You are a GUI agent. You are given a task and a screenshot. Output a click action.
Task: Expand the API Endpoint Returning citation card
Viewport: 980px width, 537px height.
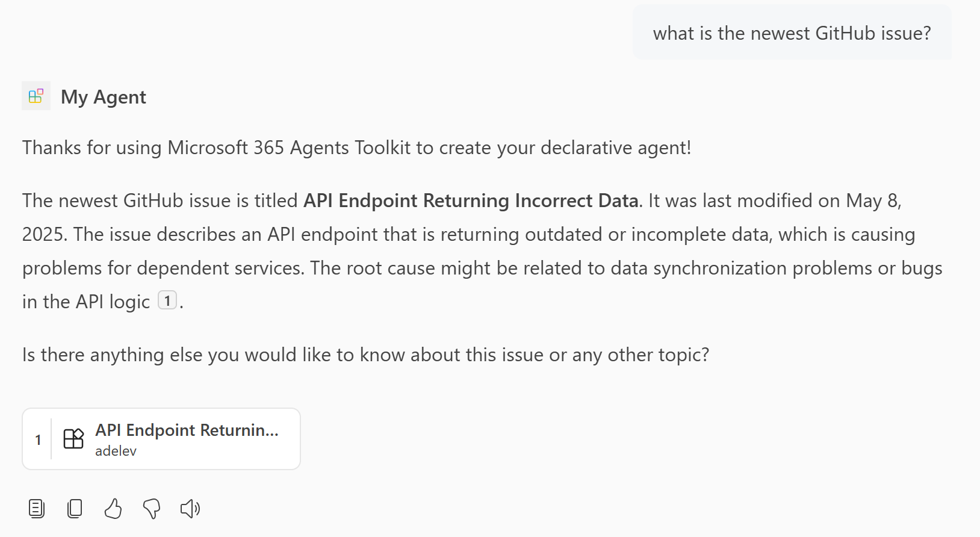161,439
